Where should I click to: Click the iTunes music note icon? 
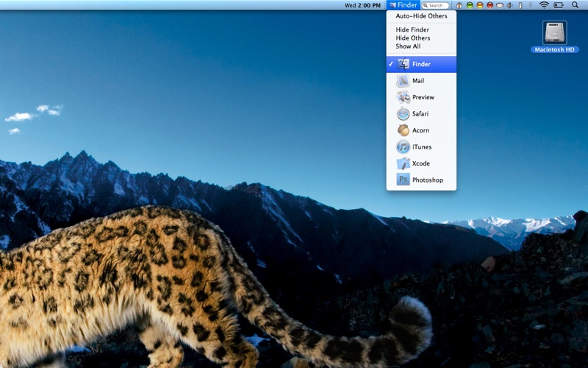(x=403, y=147)
